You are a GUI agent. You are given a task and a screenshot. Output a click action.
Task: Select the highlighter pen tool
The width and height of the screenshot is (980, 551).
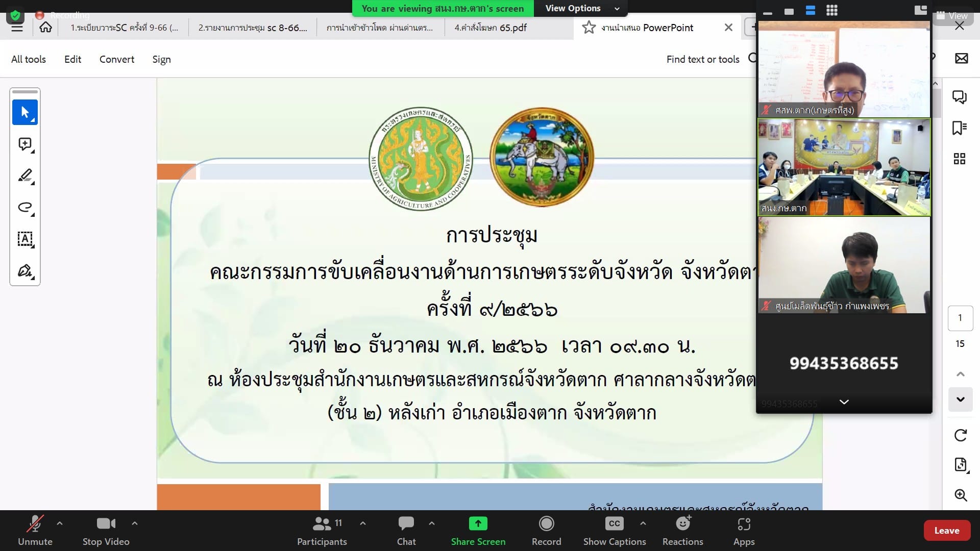24,176
